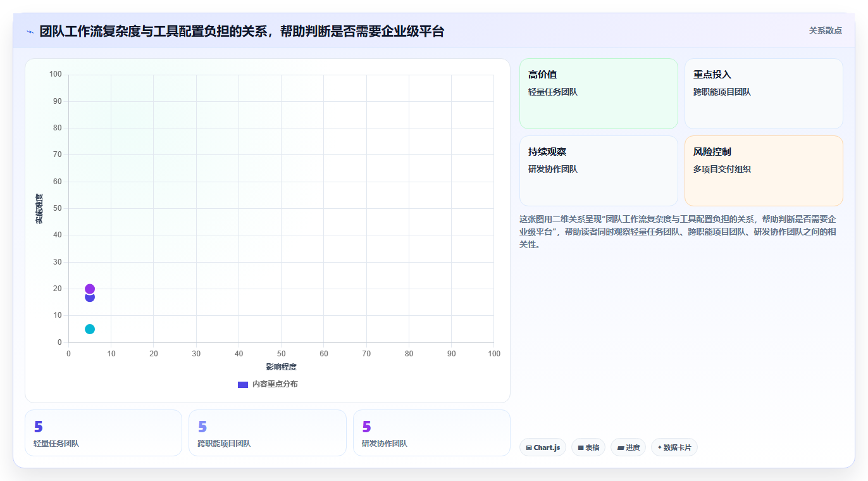This screenshot has width=868, height=481.
Task: Click the 表格 chip icon
Action: point(581,447)
